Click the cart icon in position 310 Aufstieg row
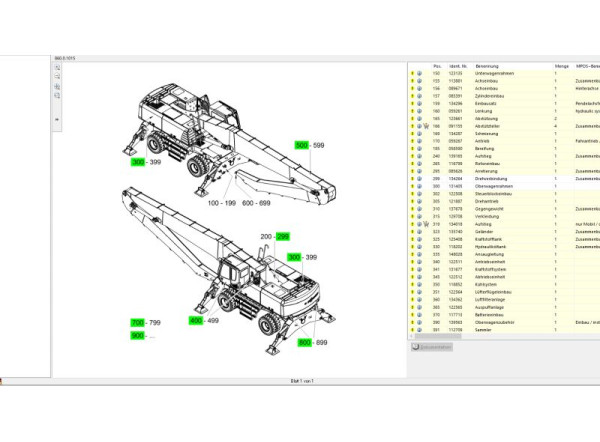Screen dimensions: 600x442 tap(426, 226)
